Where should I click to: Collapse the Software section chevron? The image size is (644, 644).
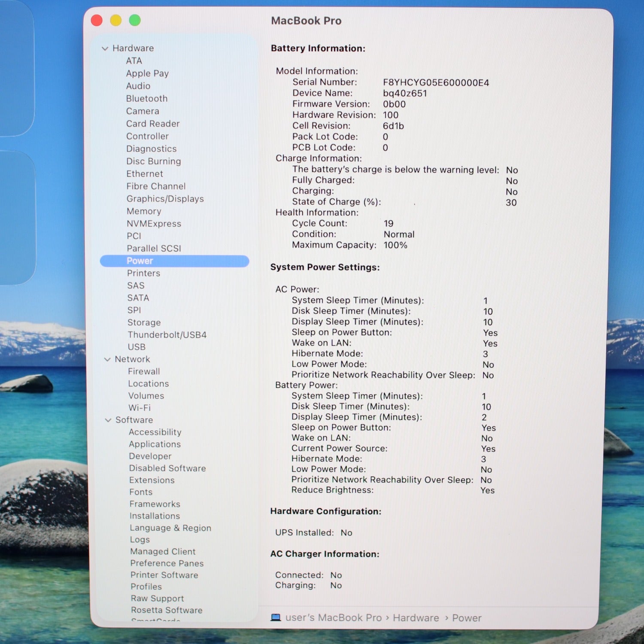click(108, 420)
